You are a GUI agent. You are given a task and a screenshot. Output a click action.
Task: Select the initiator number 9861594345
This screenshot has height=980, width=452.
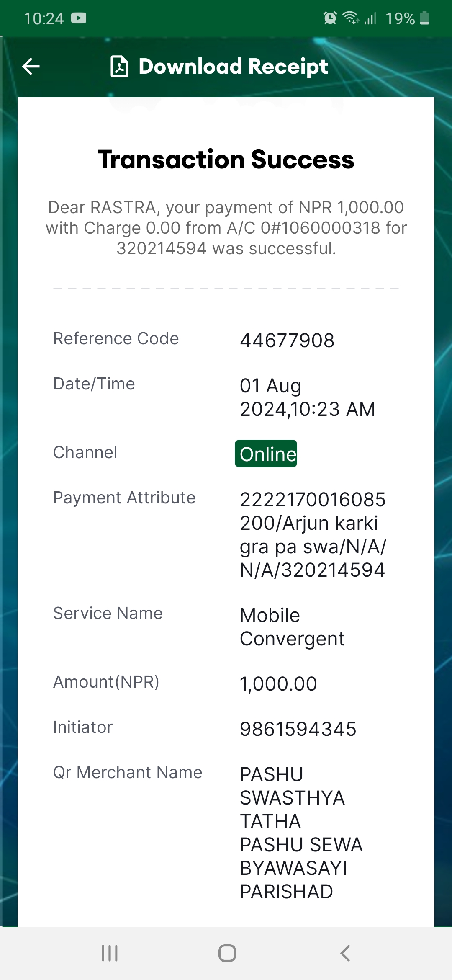click(298, 729)
